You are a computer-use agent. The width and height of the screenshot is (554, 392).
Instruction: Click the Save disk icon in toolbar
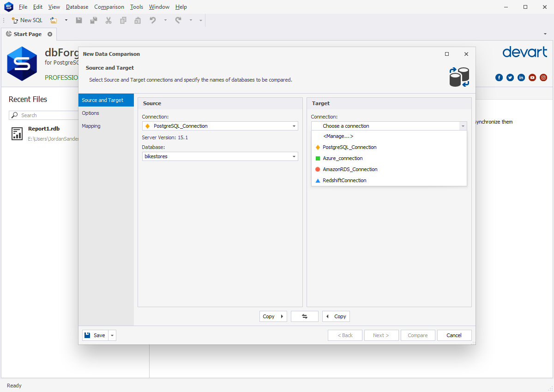tap(79, 20)
